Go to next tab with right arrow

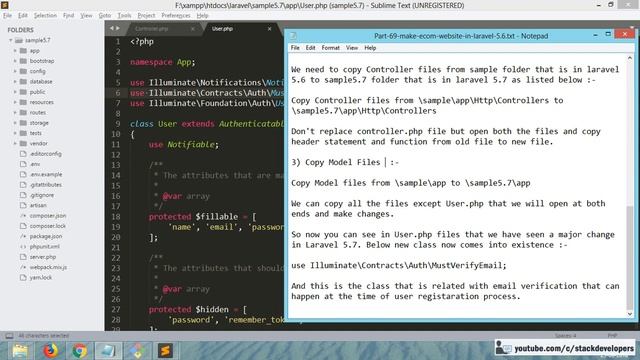[x=118, y=28]
